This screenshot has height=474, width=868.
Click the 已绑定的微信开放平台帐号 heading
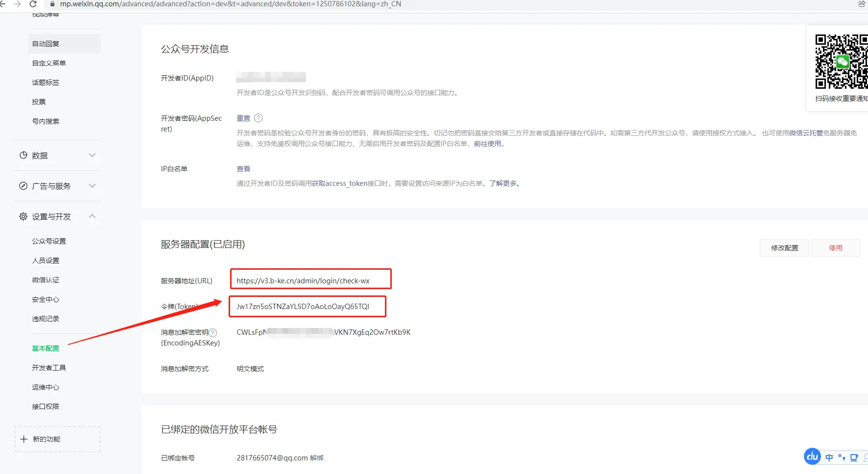pos(219,429)
